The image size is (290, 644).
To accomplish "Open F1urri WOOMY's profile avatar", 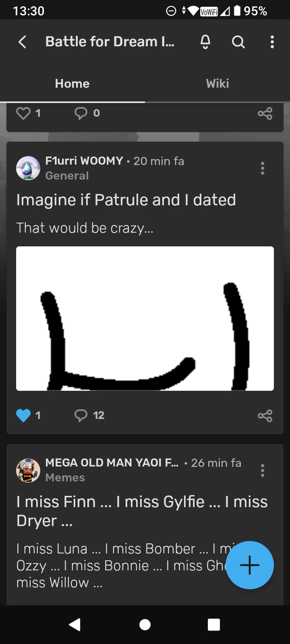I will click(28, 168).
